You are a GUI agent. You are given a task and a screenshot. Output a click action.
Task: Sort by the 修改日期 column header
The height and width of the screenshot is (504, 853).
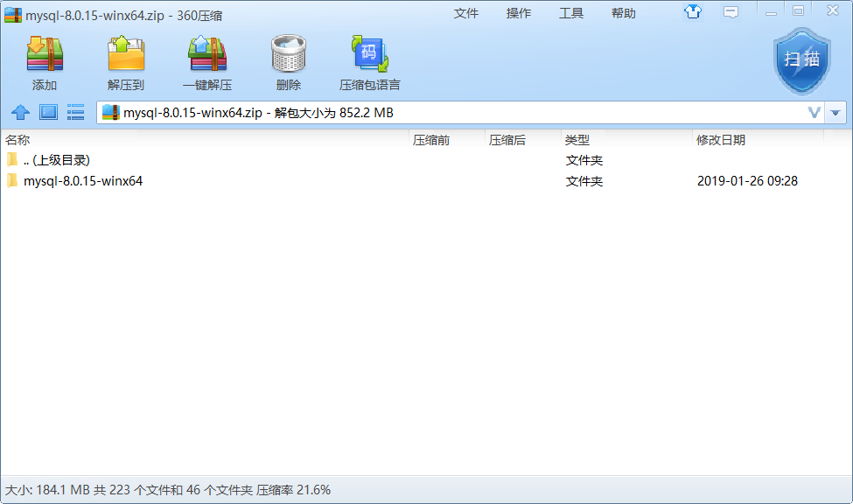[x=759, y=140]
